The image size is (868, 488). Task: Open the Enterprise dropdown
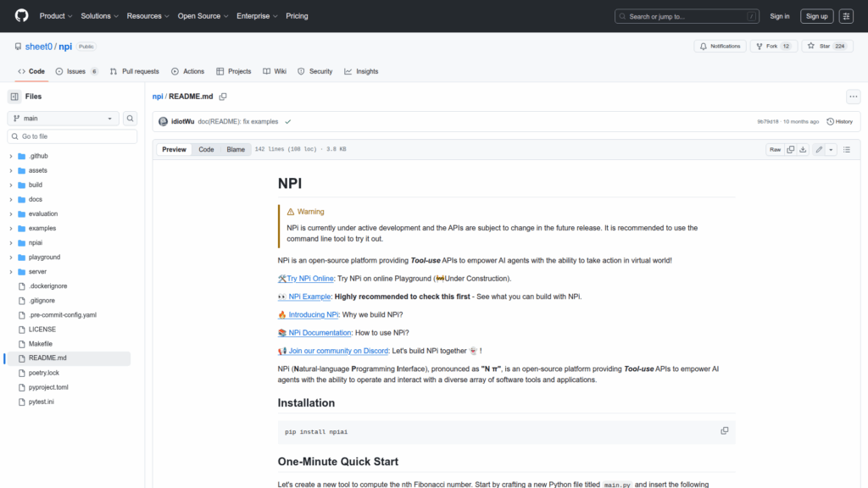pyautogui.click(x=257, y=16)
